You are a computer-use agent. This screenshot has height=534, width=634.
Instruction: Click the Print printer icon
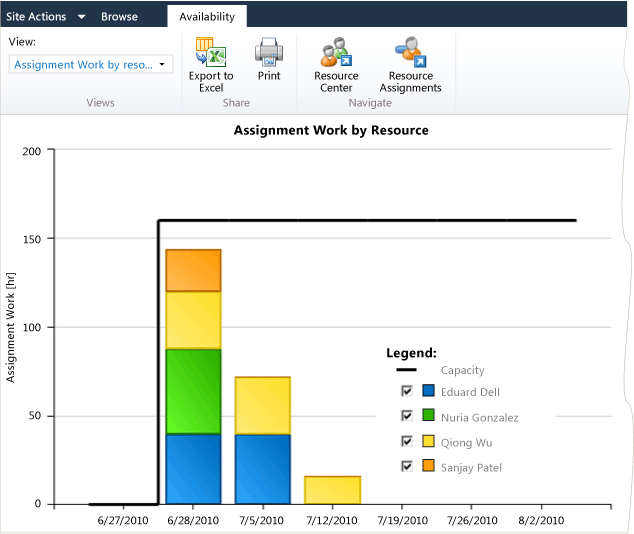[269, 52]
